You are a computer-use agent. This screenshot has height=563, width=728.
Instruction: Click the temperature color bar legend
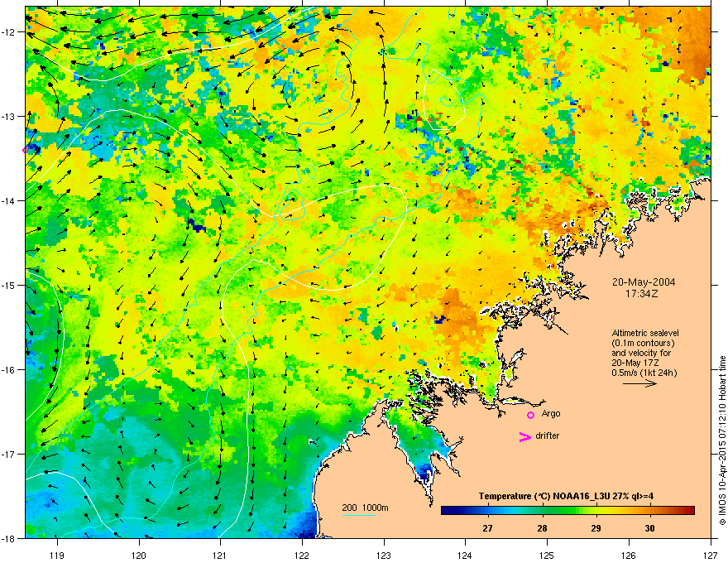568,511
